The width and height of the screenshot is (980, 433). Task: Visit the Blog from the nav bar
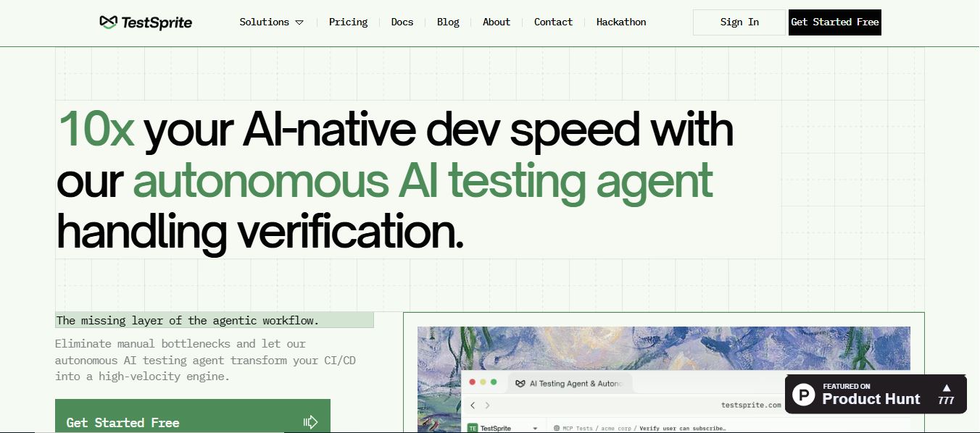tap(448, 22)
